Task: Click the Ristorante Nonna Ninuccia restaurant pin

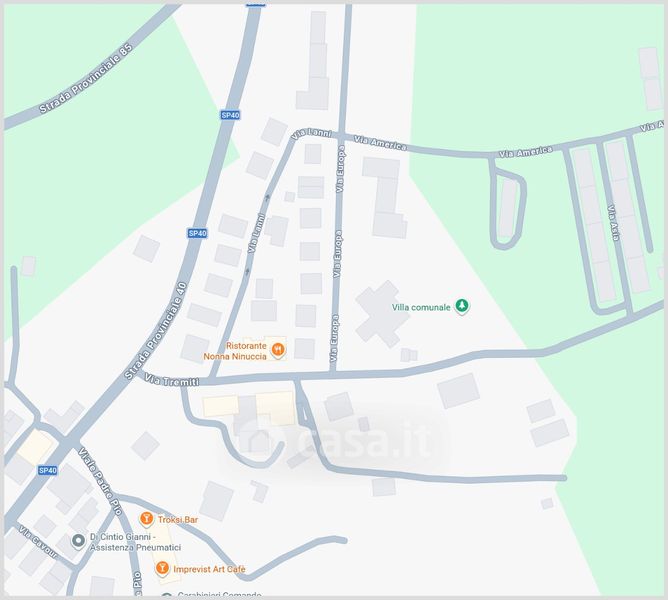Action: 278,350
